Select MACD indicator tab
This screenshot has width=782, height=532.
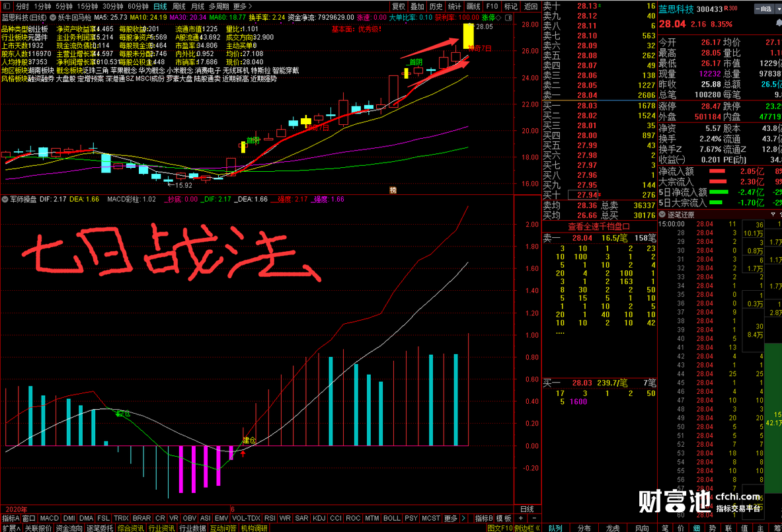pos(49,519)
